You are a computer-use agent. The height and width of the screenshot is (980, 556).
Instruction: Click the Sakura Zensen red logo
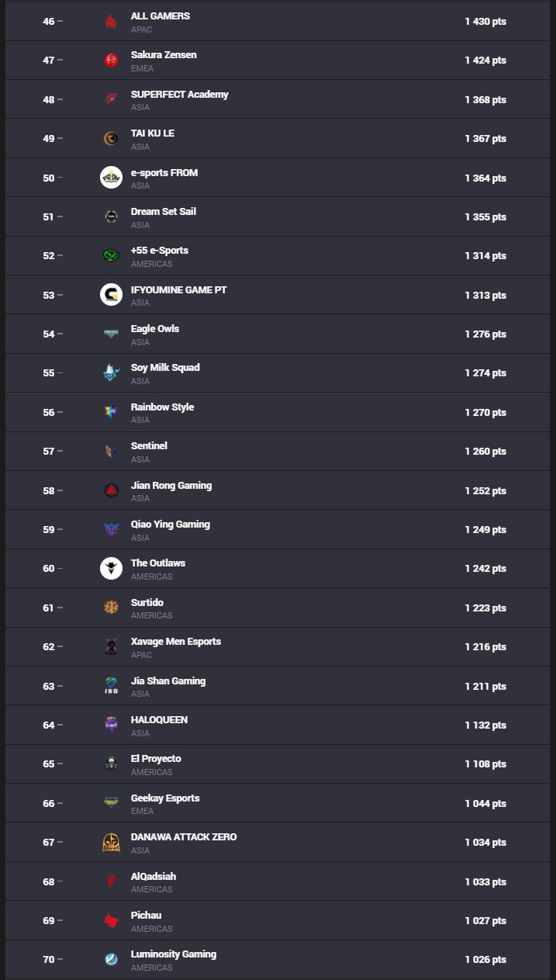[x=111, y=61]
